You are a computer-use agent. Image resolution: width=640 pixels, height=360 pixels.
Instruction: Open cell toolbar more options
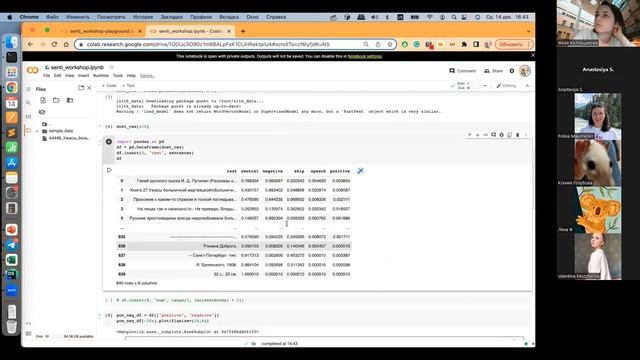click(526, 135)
